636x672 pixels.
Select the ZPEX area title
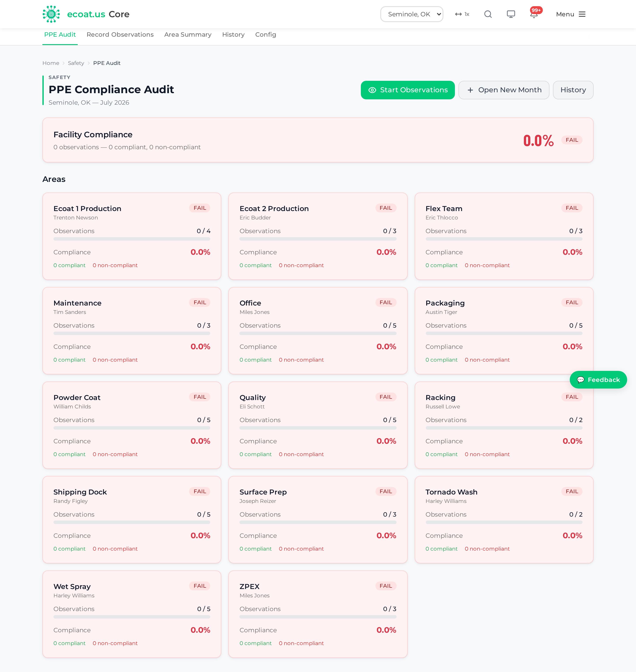pyautogui.click(x=249, y=587)
